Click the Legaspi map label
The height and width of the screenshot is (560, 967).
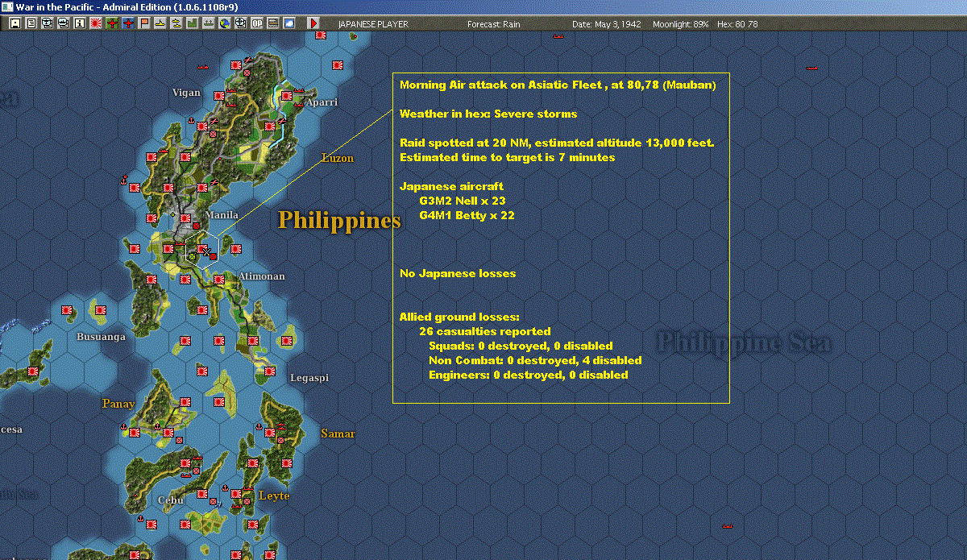310,377
